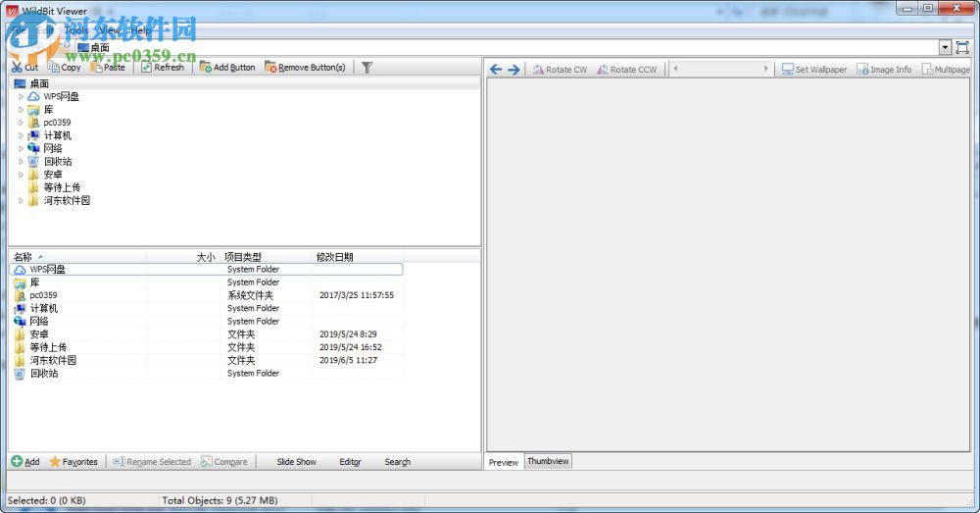
Task: Select 安卓 row in file list
Action: 206,334
